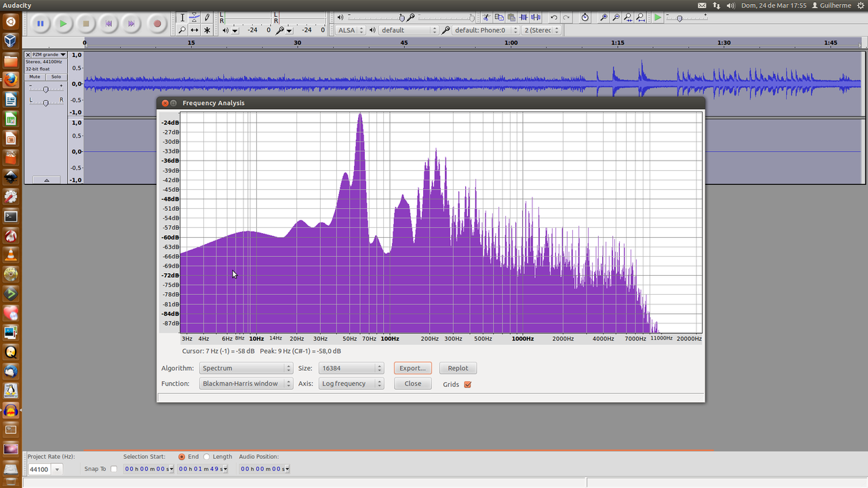Open the 'default: Phone:0' input device dropdown
The image size is (868, 488).
(486, 30)
